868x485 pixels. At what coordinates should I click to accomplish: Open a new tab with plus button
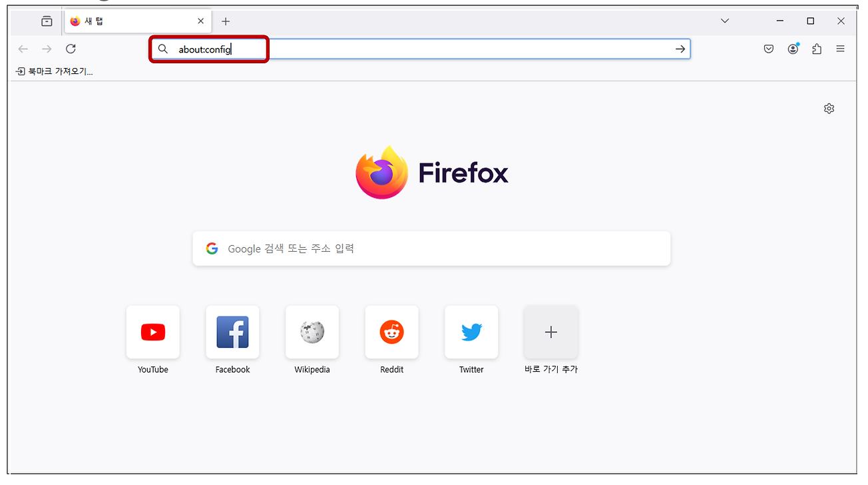pos(226,21)
